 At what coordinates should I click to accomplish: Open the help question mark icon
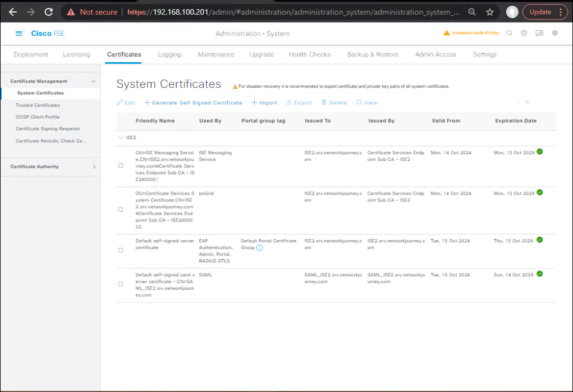pyautogui.click(x=524, y=33)
